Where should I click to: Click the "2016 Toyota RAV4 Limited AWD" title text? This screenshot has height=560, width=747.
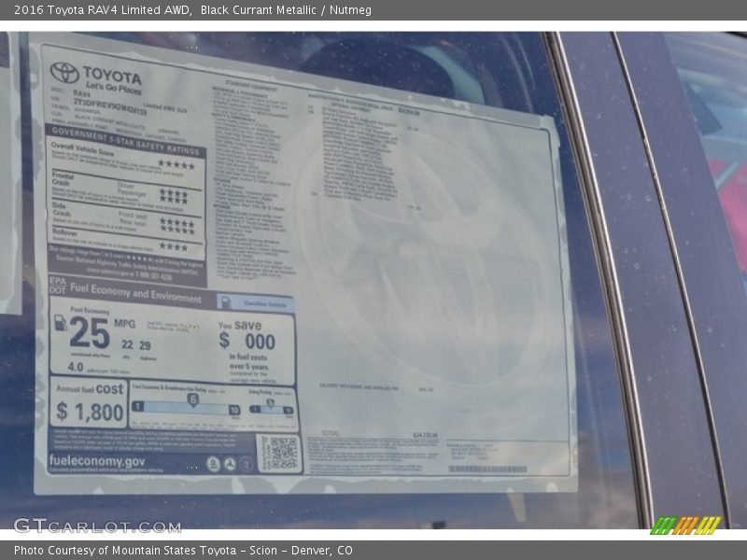pos(103,10)
